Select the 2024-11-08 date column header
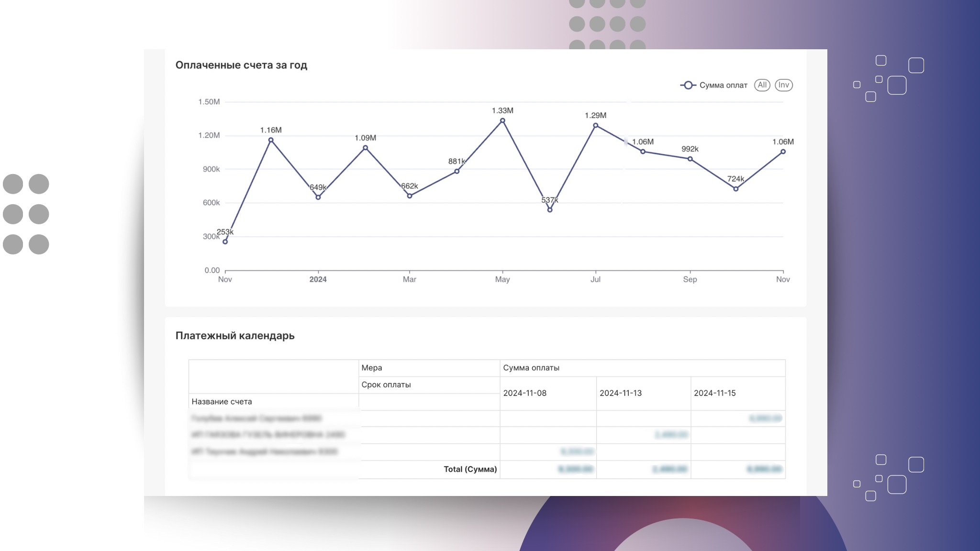 (524, 393)
